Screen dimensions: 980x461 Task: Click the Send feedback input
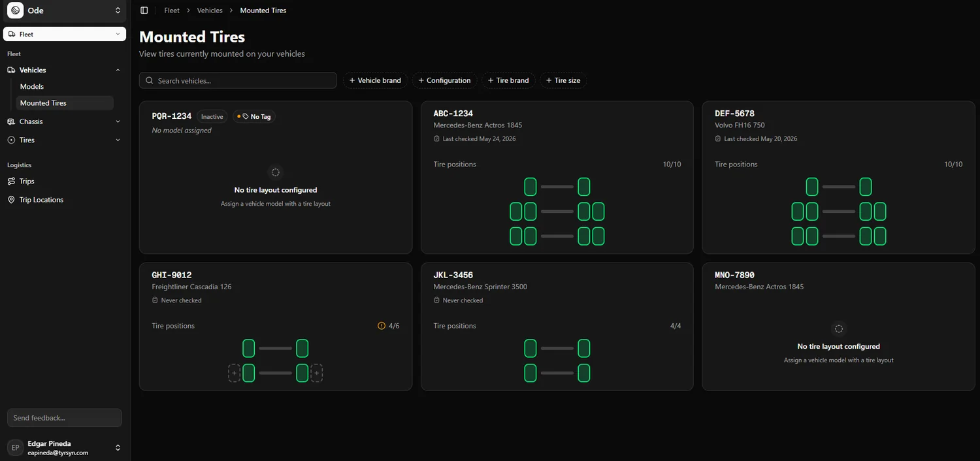tap(65, 418)
